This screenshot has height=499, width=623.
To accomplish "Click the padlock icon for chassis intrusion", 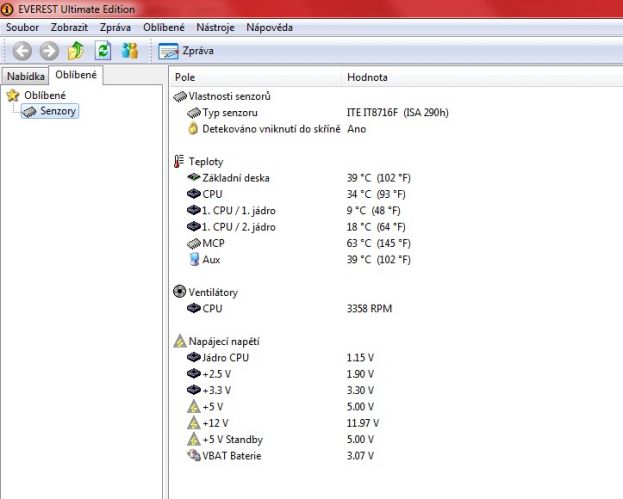I will coord(193,129).
